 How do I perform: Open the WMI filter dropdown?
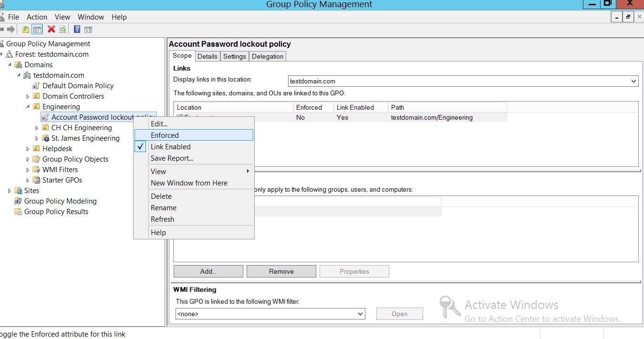coord(360,314)
